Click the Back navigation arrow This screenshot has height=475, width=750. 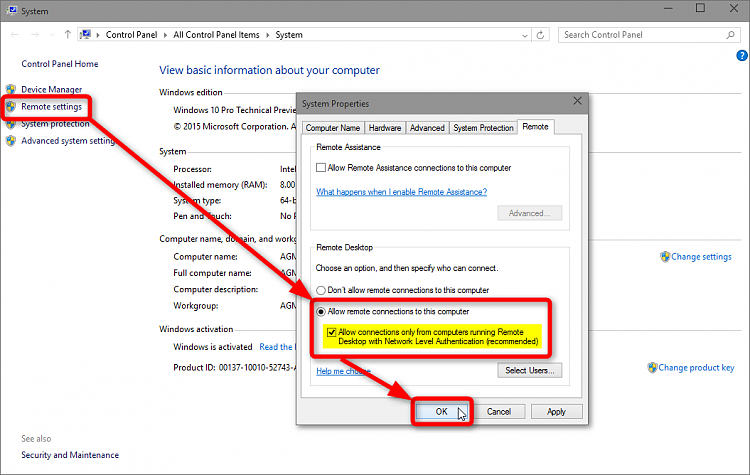point(14,34)
